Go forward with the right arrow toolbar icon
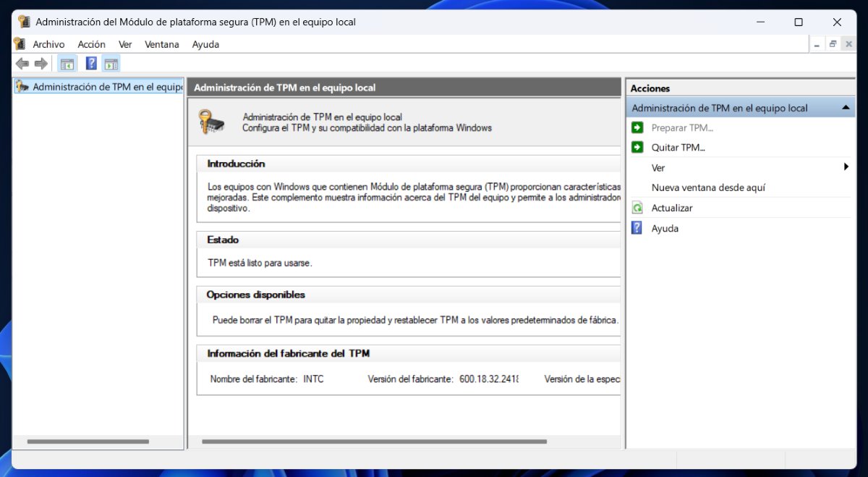This screenshot has height=477, width=868. [41, 64]
